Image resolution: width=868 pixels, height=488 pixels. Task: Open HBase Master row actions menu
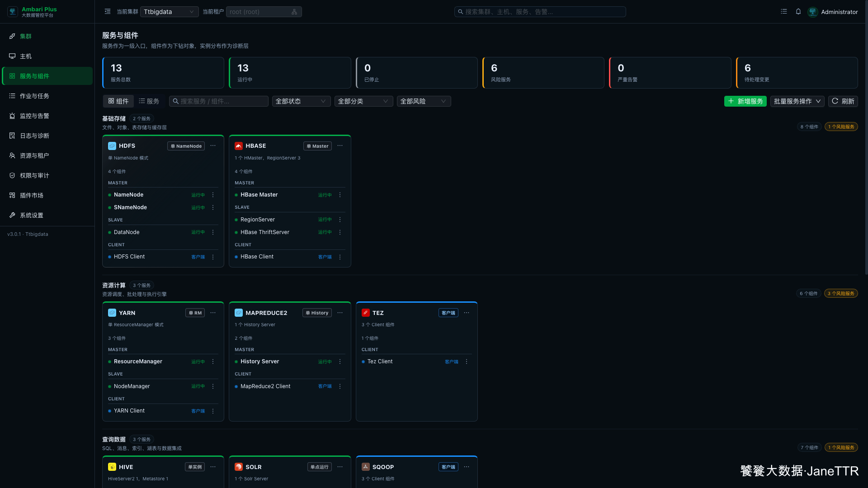pos(340,195)
